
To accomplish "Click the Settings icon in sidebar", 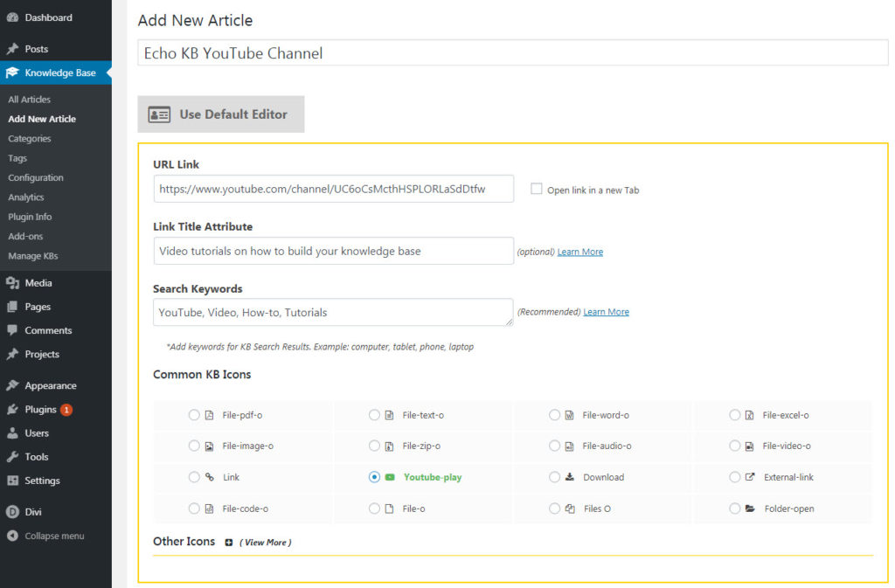I will click(12, 481).
